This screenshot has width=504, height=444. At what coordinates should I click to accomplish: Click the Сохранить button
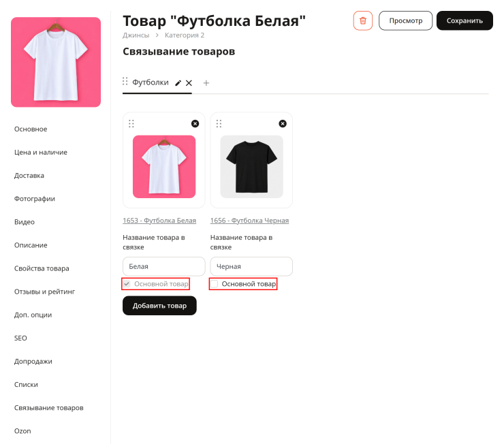(x=464, y=20)
